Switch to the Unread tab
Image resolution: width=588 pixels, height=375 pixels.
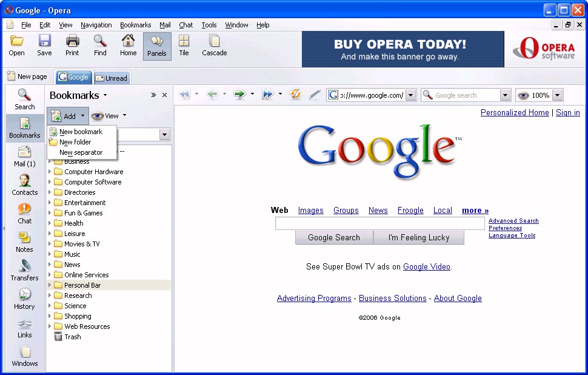coord(112,78)
